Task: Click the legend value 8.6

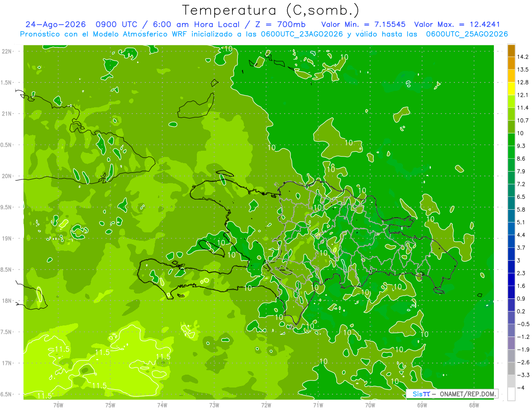Action: [x=521, y=159]
